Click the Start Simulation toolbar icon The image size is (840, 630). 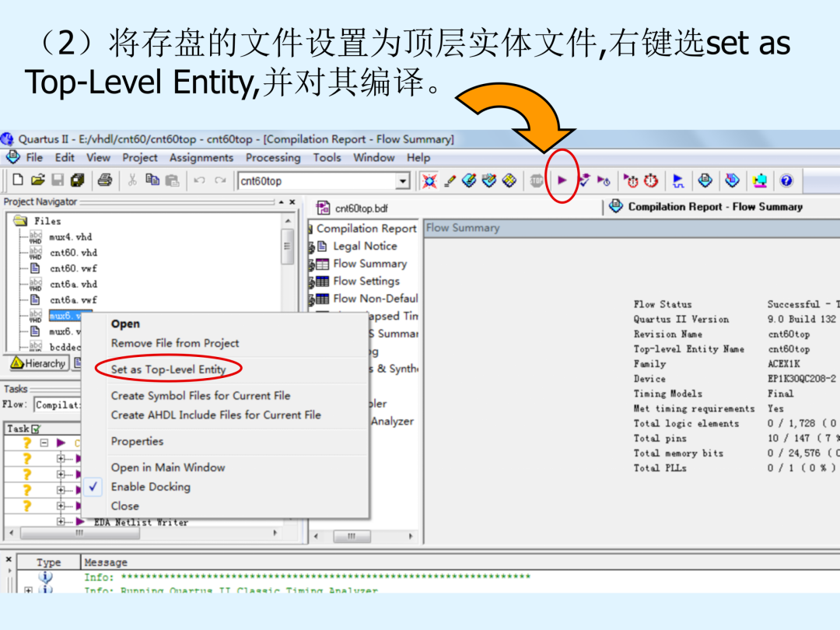678,181
